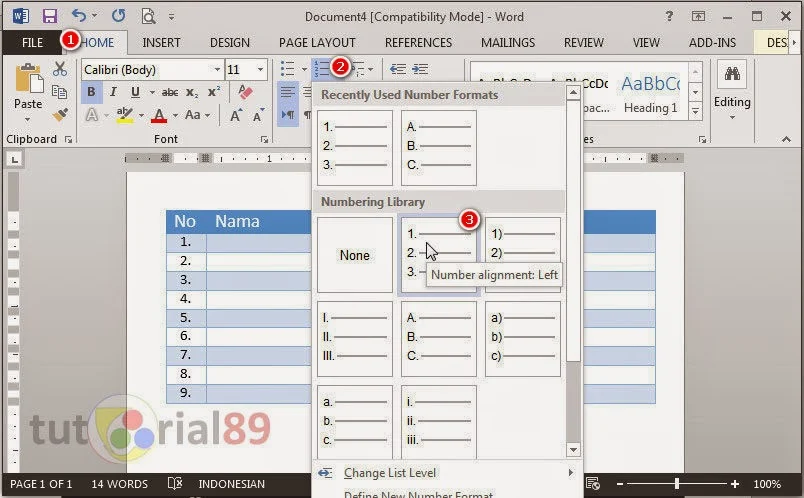
Task: Click zoom in plus button
Action: coord(735,484)
